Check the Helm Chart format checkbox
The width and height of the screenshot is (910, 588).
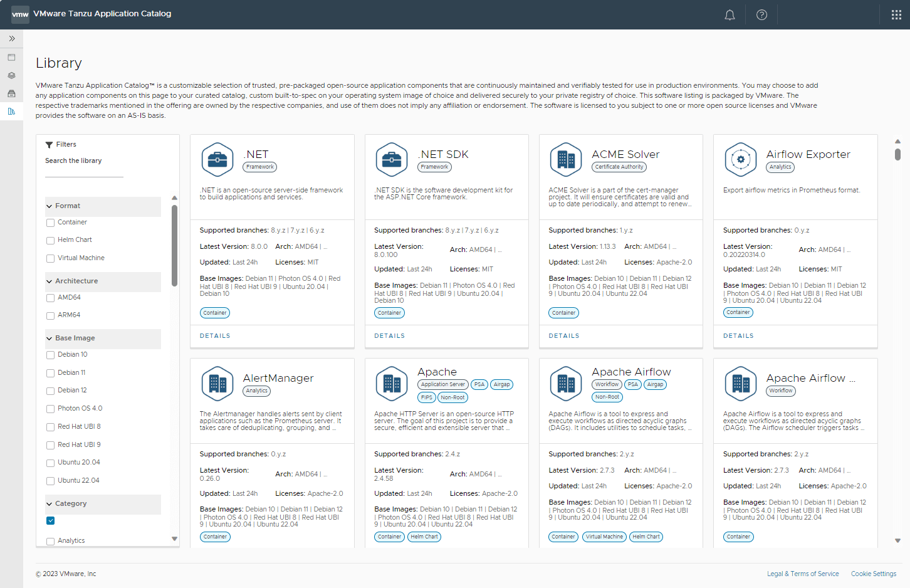coord(50,240)
